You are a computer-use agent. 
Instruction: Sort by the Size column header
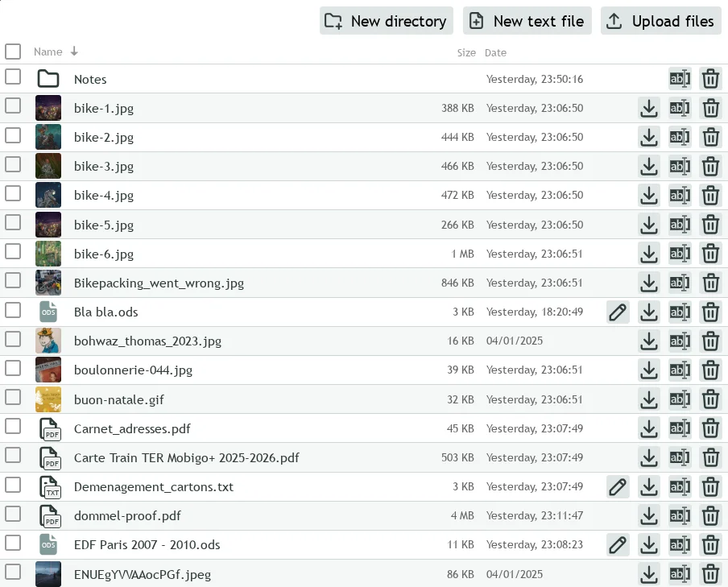pos(466,53)
